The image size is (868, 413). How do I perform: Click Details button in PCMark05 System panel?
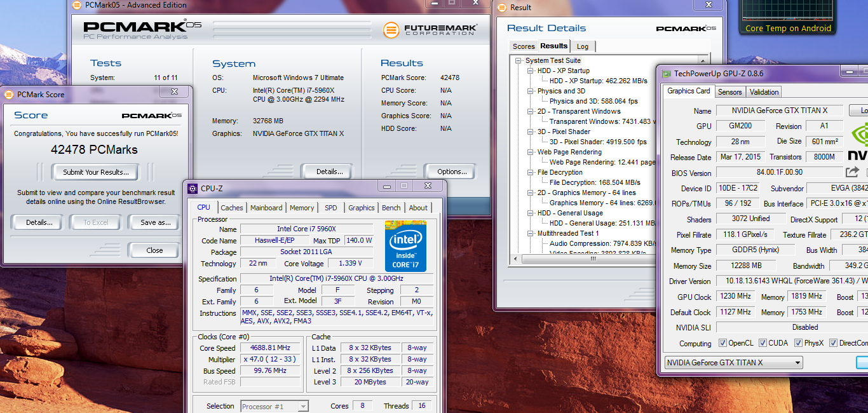330,172
